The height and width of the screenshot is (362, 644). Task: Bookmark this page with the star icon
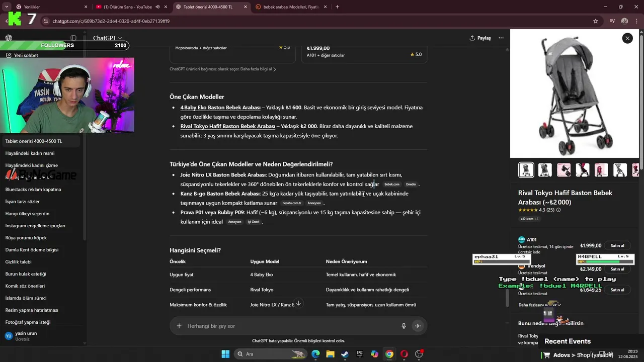(x=596, y=21)
